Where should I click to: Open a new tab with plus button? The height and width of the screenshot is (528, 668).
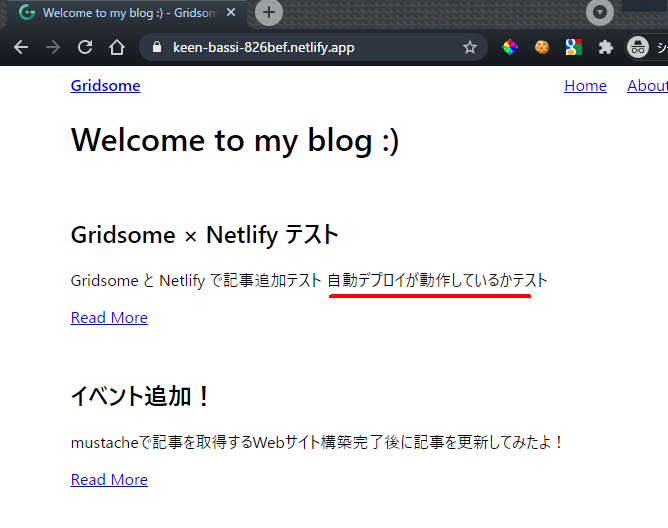point(269,12)
